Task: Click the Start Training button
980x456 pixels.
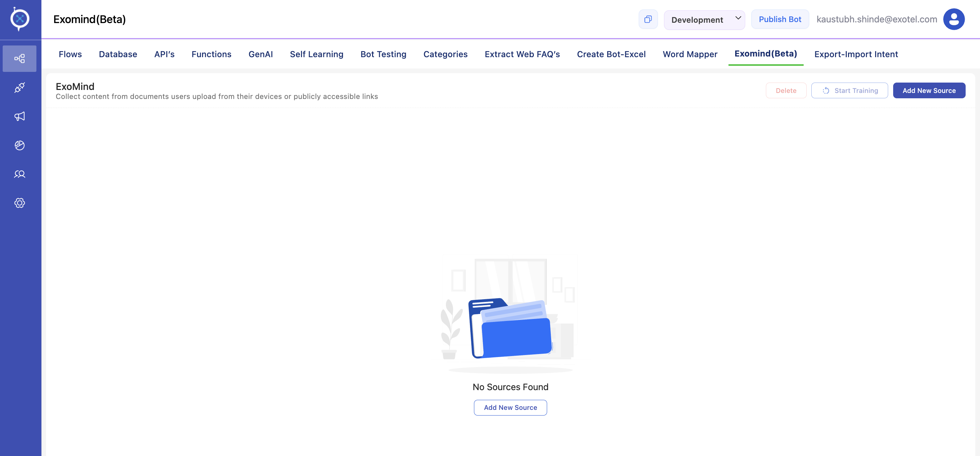Action: click(849, 91)
